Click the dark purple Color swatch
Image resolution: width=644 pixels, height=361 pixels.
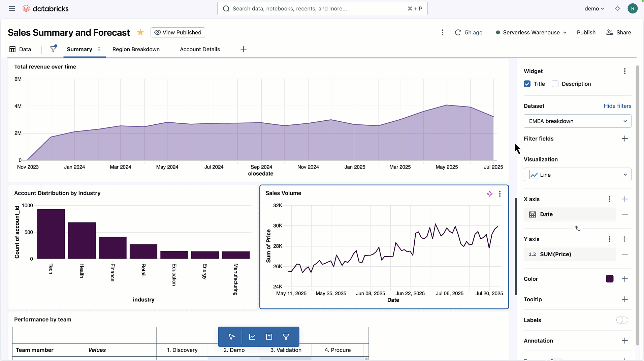609,279
